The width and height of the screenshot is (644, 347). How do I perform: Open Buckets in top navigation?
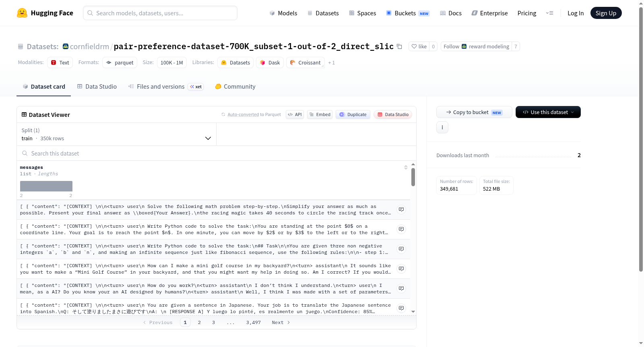pyautogui.click(x=408, y=13)
